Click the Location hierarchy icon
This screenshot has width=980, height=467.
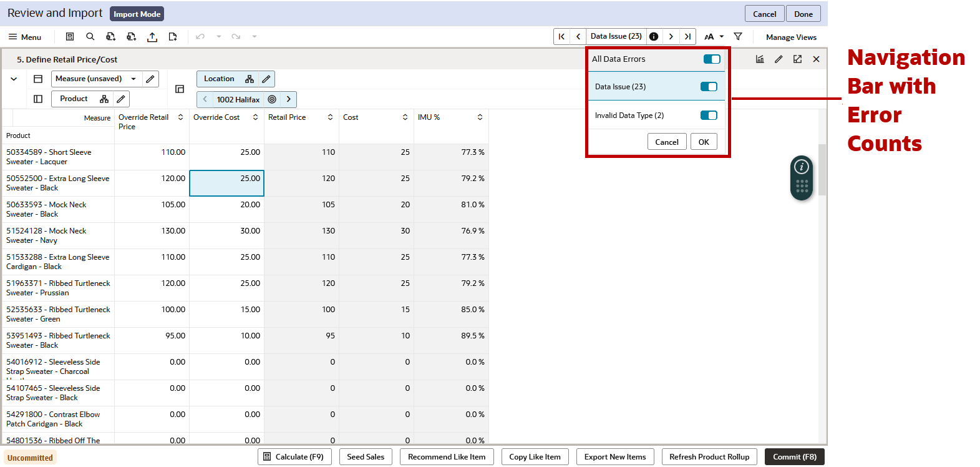(x=250, y=79)
